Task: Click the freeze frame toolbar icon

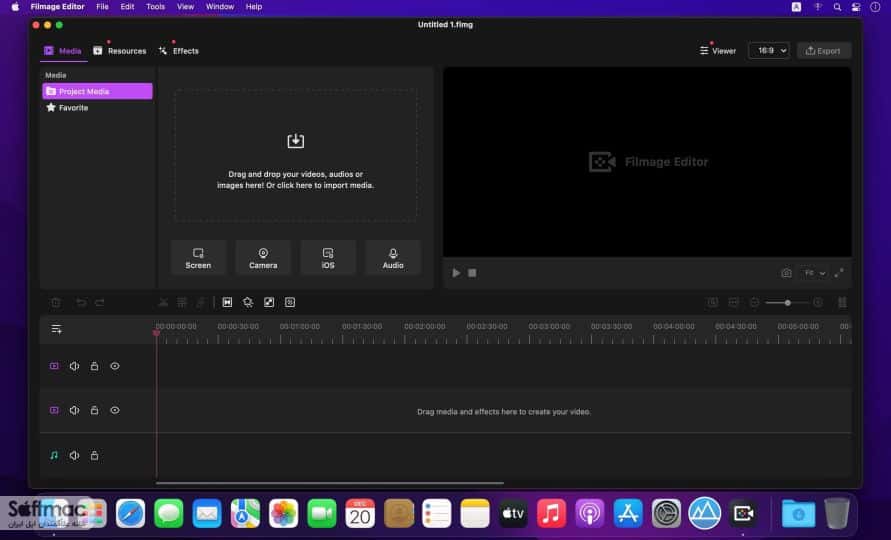Action: 227,302
